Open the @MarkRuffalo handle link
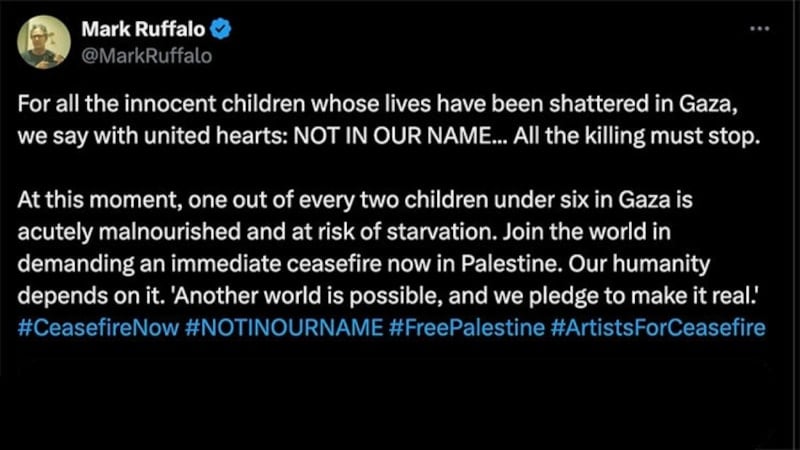Image resolution: width=800 pixels, height=450 pixels. click(x=145, y=55)
